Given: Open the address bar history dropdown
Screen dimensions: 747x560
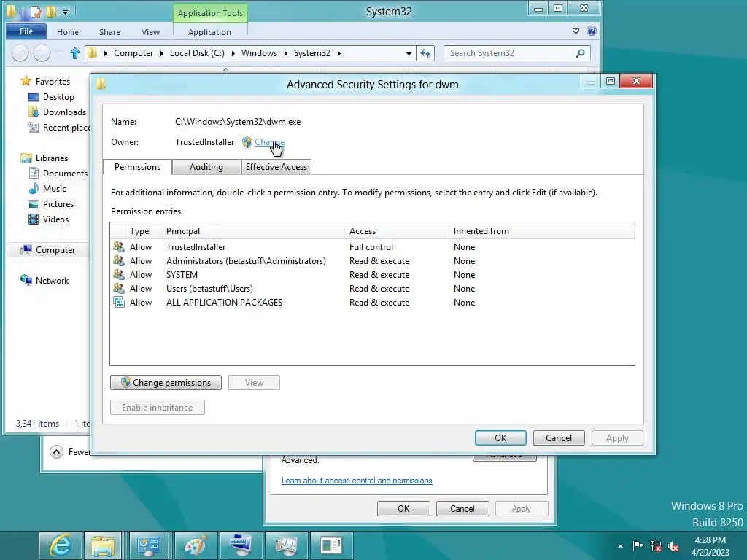Looking at the screenshot, I should pyautogui.click(x=409, y=53).
